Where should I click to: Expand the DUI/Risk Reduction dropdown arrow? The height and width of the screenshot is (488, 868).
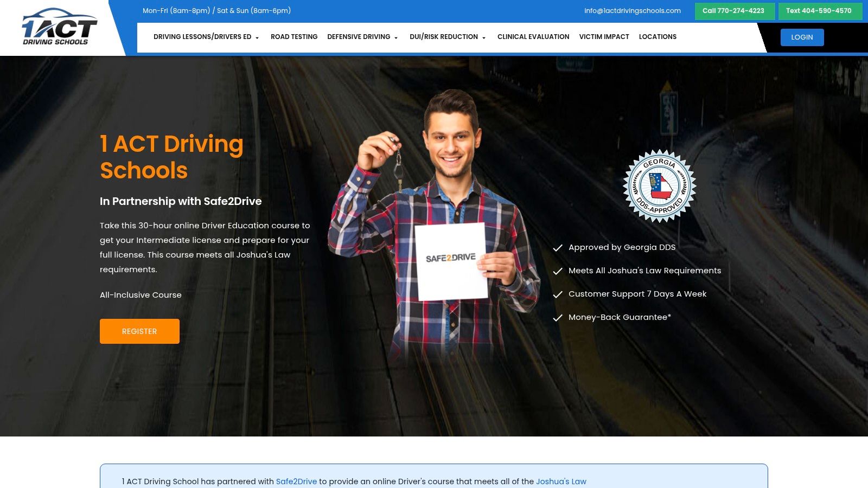(484, 37)
